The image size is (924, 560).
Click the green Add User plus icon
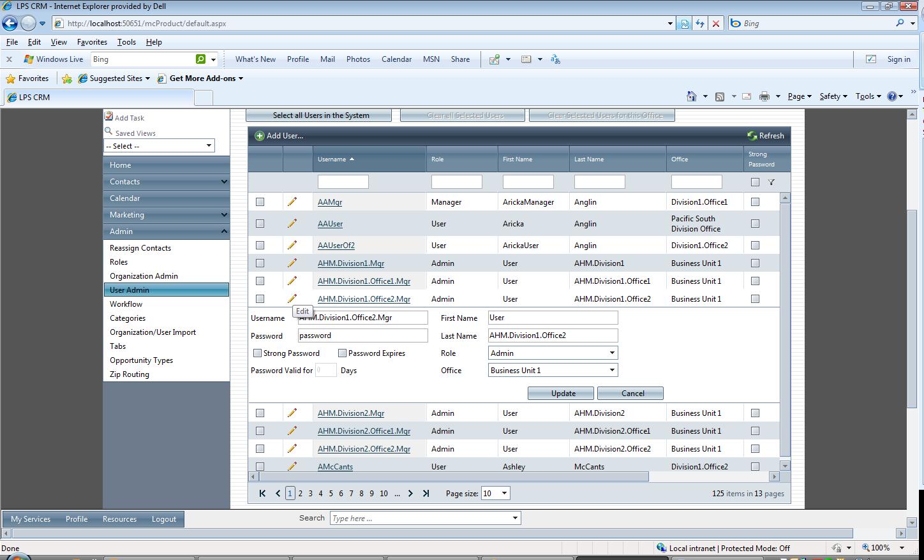pos(260,136)
